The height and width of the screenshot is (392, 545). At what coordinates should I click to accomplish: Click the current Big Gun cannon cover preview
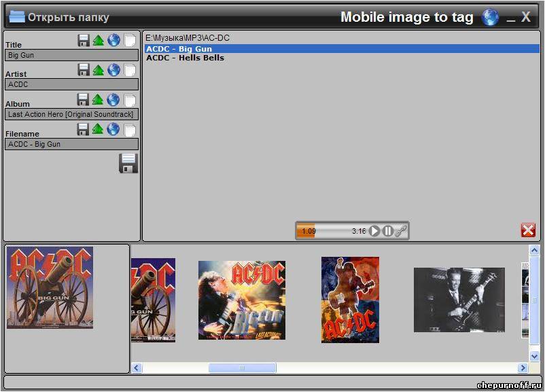point(50,287)
